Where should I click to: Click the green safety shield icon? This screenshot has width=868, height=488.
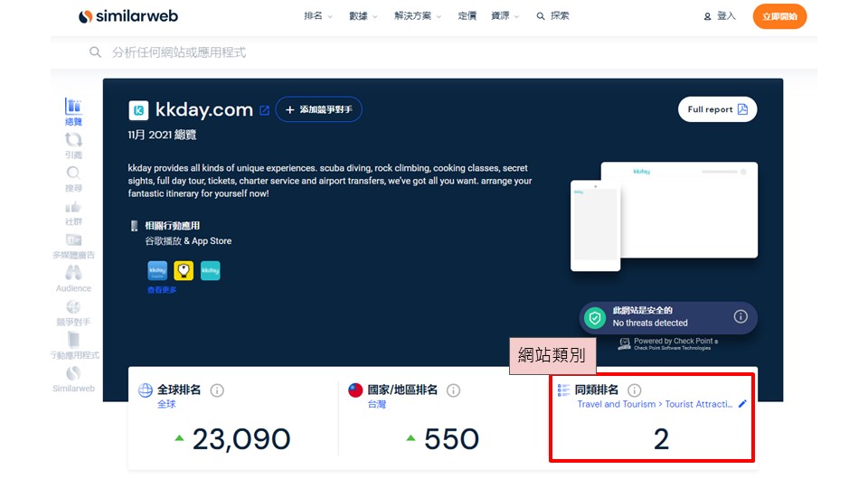pos(595,318)
